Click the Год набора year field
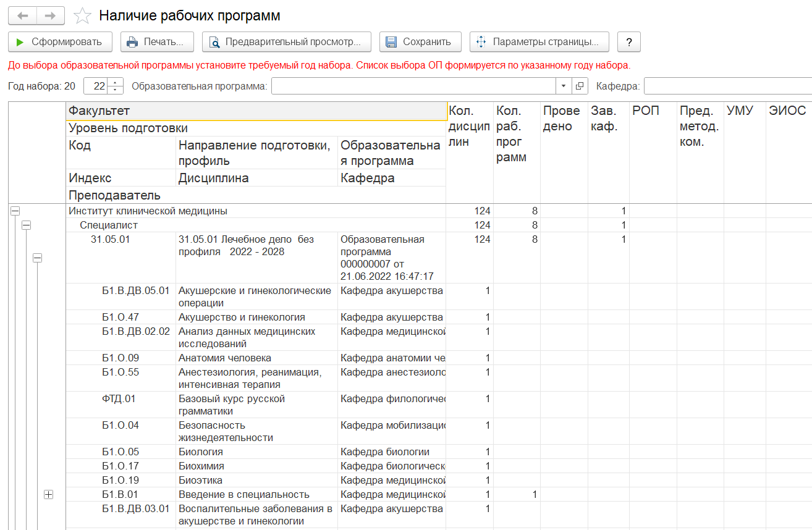Viewport: 812px width, 530px height. [95, 86]
